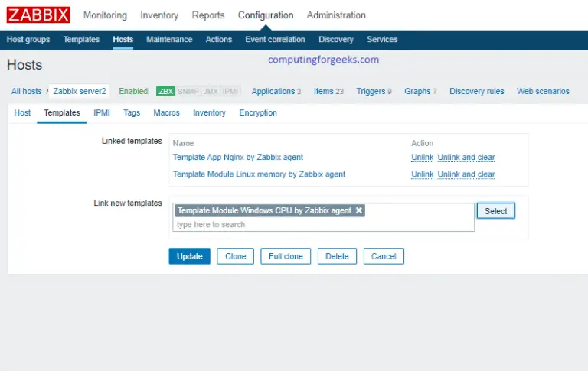Open the Administration menu
The image size is (588, 371).
[336, 15]
